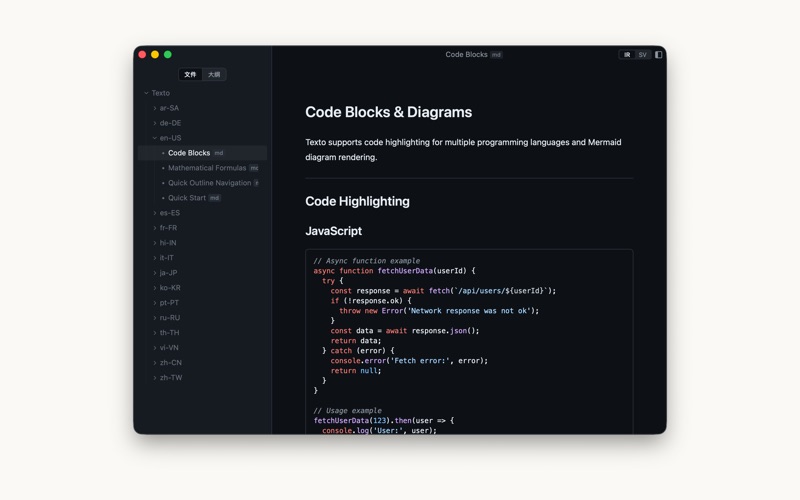Expand the de-DE folder
The width and height of the screenshot is (800, 500).
click(x=155, y=123)
